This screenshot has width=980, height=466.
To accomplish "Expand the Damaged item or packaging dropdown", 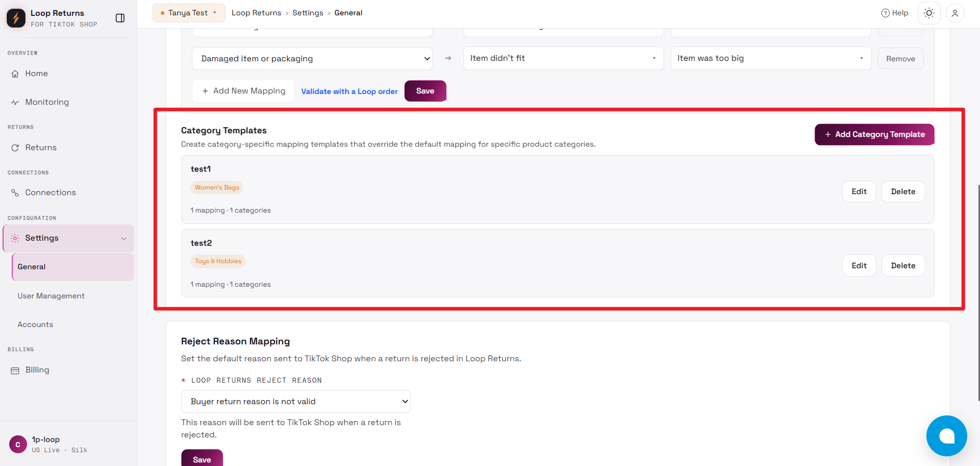I will point(312,59).
